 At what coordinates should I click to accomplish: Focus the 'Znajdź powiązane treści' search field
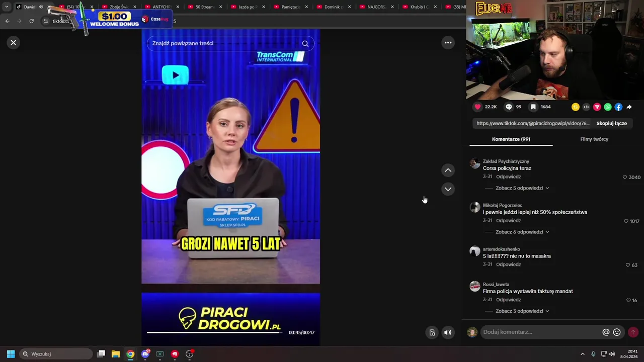click(221, 43)
